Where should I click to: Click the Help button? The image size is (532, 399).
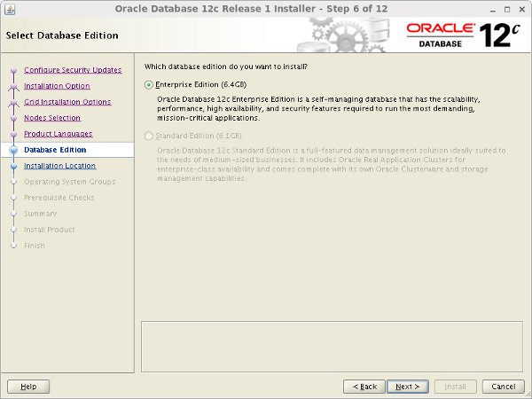click(x=28, y=387)
